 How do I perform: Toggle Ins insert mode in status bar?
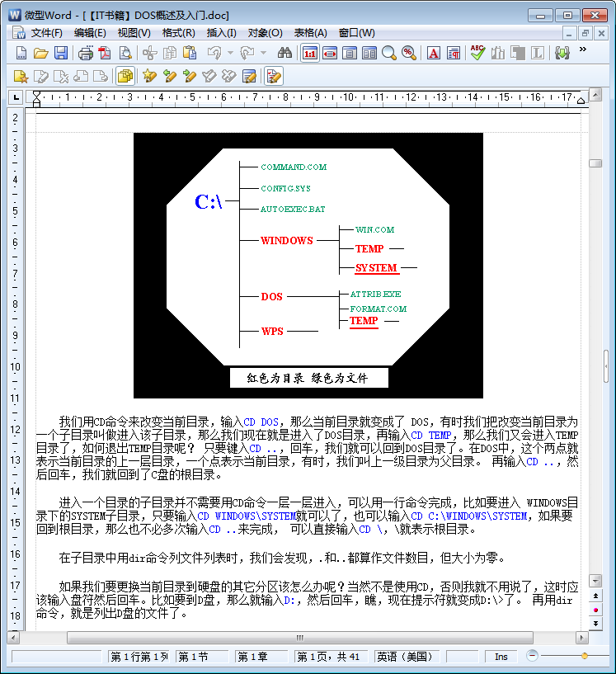501,657
